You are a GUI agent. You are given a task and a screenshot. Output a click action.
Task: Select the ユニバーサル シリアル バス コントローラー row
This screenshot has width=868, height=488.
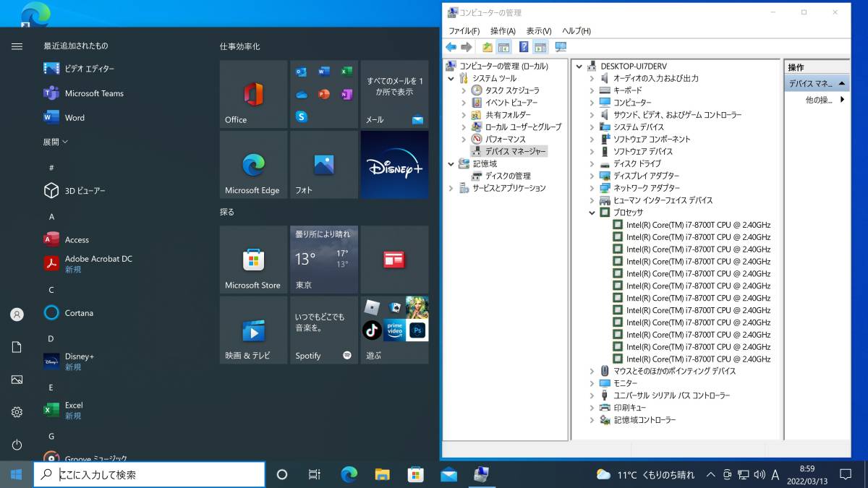tap(671, 395)
